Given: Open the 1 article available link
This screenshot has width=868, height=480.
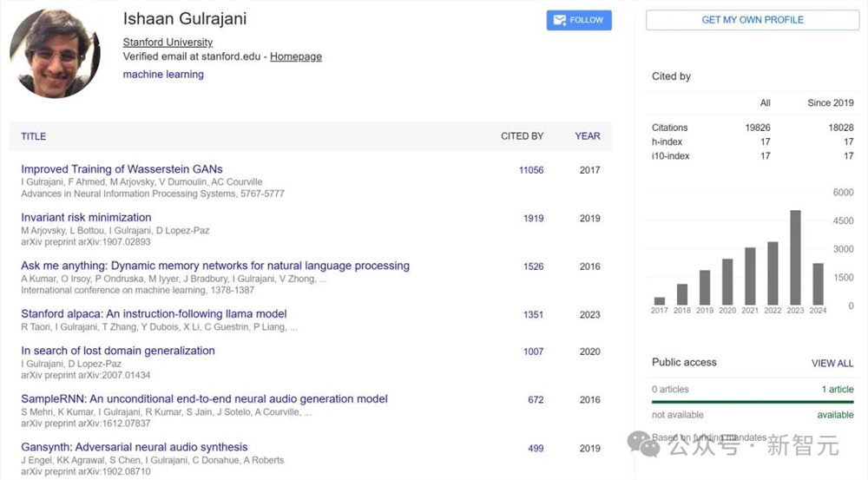Looking at the screenshot, I should pyautogui.click(x=838, y=390).
